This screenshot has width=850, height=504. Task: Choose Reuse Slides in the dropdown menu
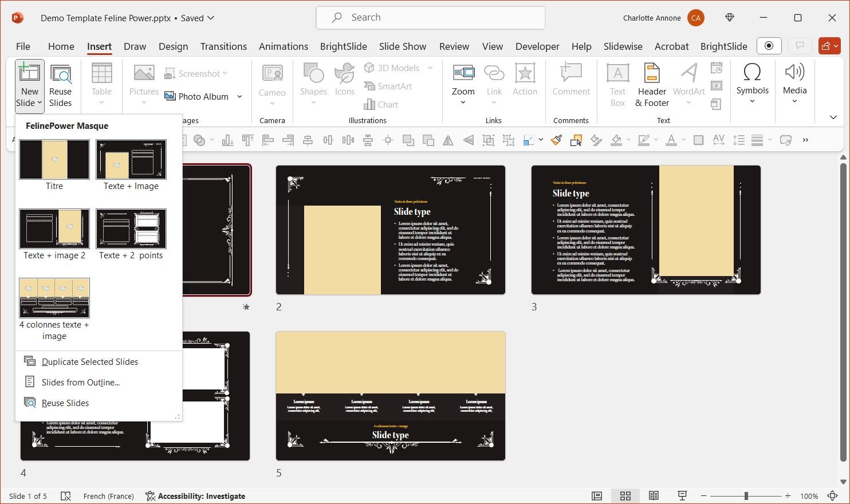pos(99,403)
